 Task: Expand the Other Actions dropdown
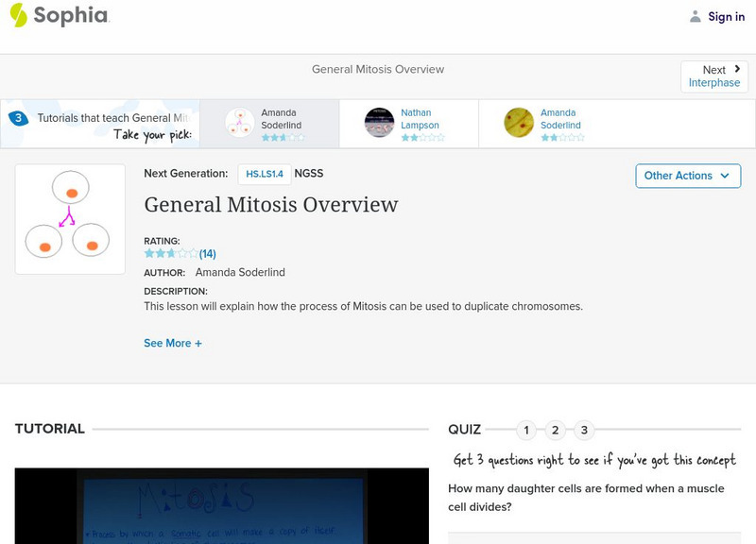688,176
